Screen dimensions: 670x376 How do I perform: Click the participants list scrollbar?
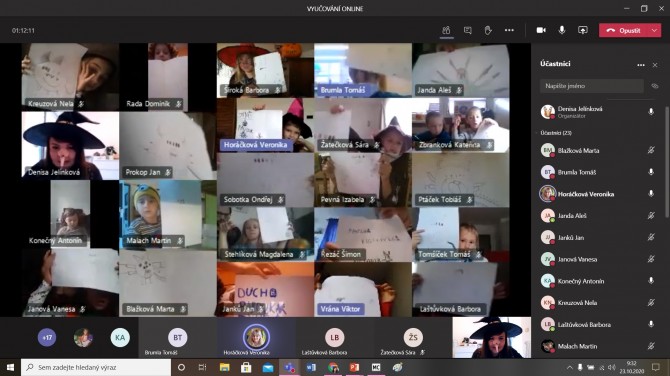666,162
